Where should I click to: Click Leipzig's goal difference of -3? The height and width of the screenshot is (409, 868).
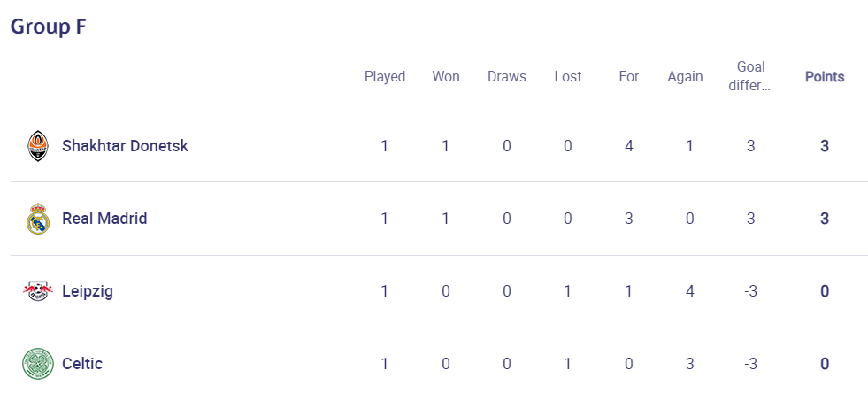(750, 291)
